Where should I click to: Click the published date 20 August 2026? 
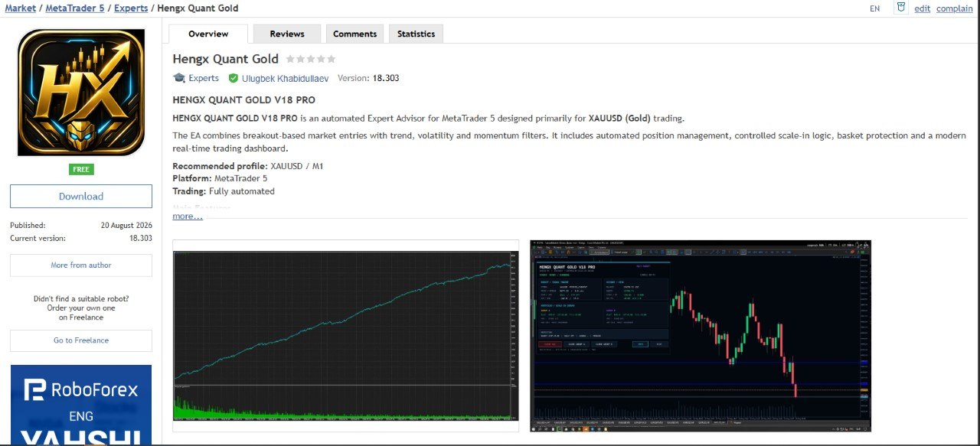[126, 226]
